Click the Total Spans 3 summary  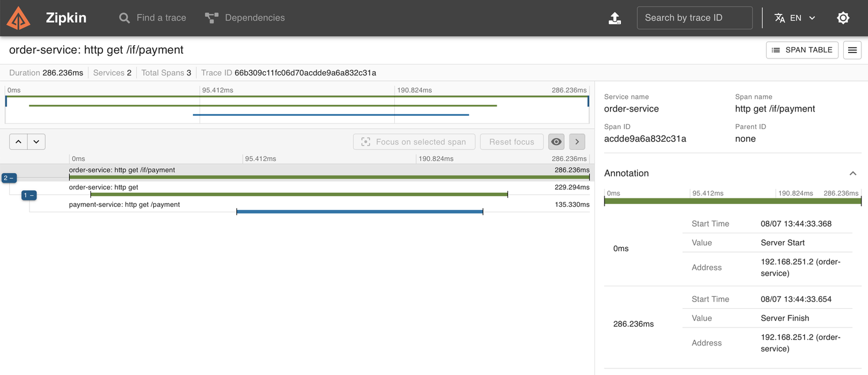[166, 73]
